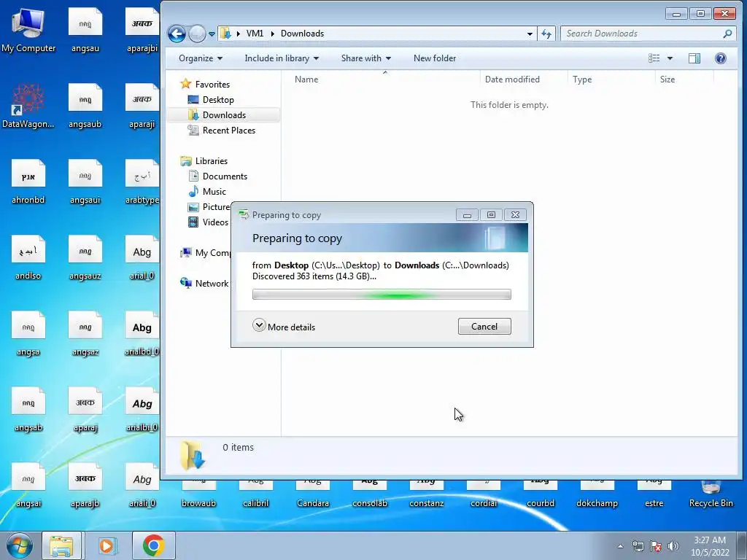Open the recent pages dropdown arrow

212,34
